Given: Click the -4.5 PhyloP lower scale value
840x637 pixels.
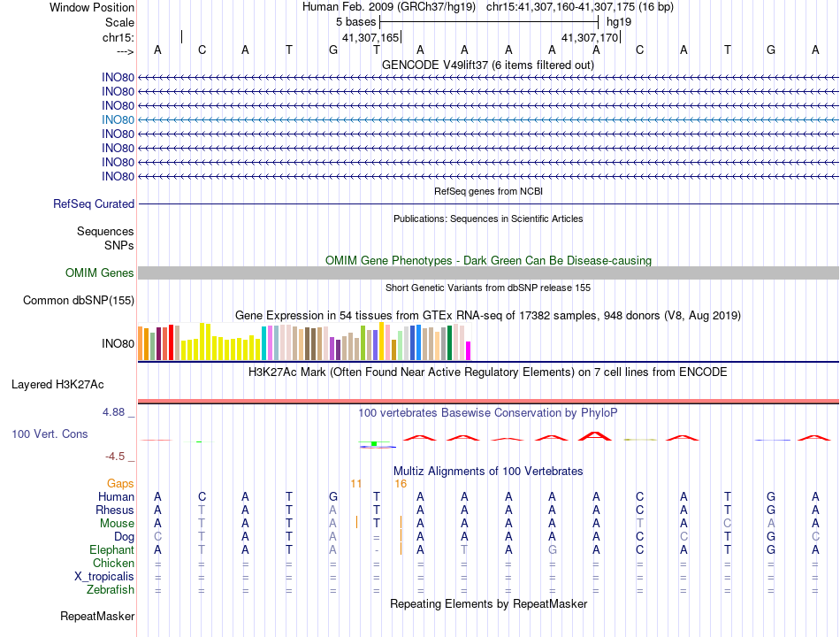Looking at the screenshot, I should pyautogui.click(x=115, y=457).
